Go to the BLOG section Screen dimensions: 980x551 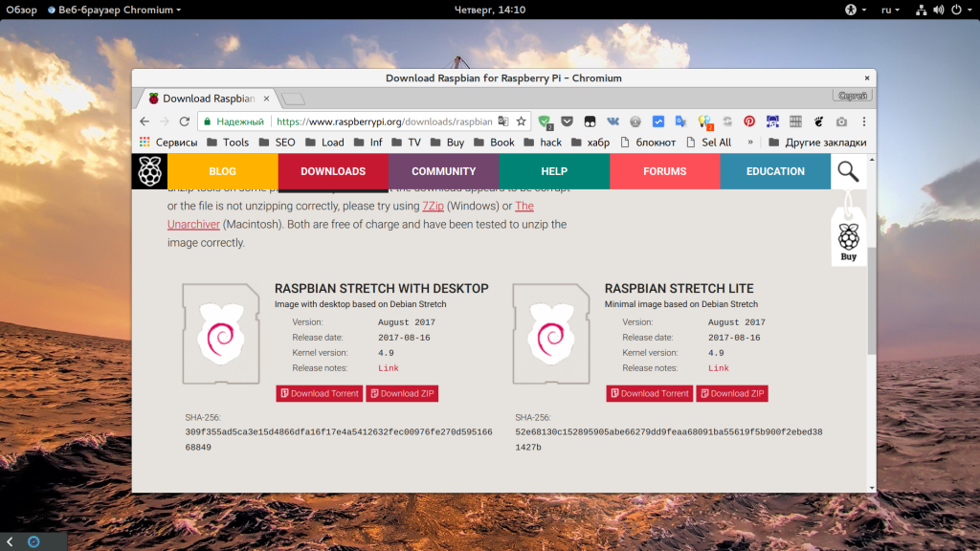[x=222, y=171]
